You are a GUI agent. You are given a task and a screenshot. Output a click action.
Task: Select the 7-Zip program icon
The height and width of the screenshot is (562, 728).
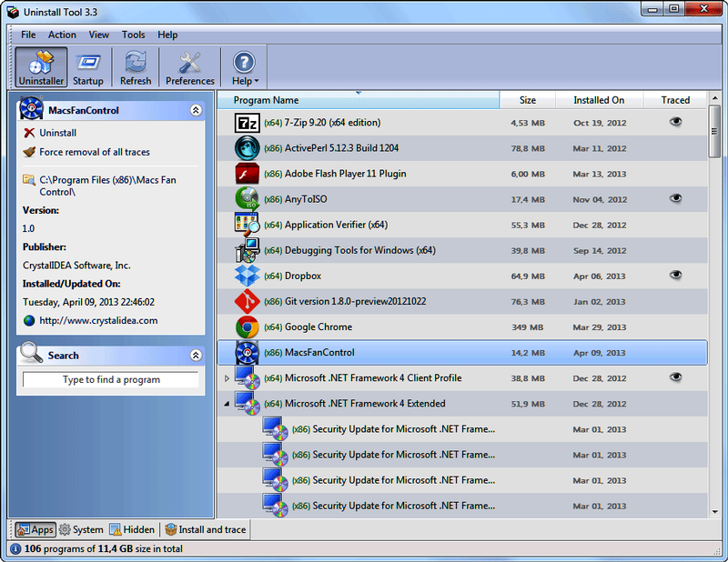coord(246,122)
